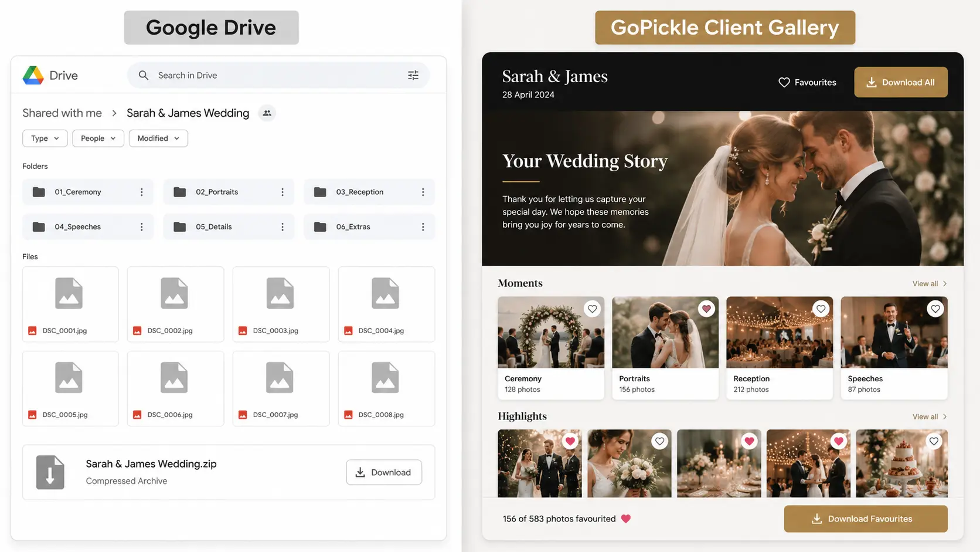Toggle heart on couple under lights Highlights photo
This screenshot has width=980, height=552.
[839, 441]
